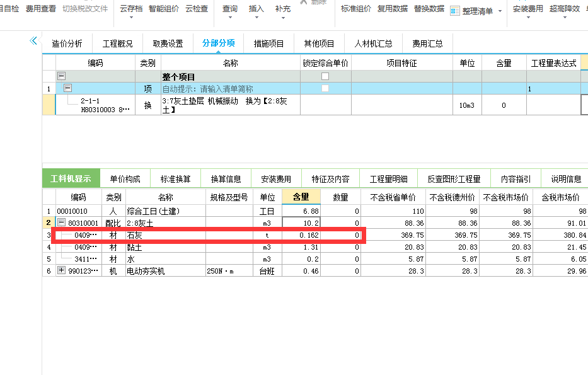Select the 分部分项 tab

click(x=219, y=43)
